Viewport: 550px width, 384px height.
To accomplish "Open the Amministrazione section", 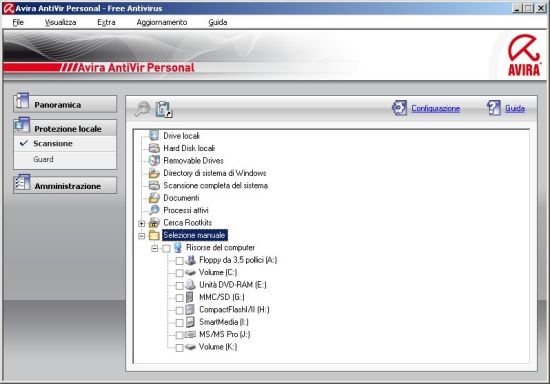I will [x=65, y=186].
